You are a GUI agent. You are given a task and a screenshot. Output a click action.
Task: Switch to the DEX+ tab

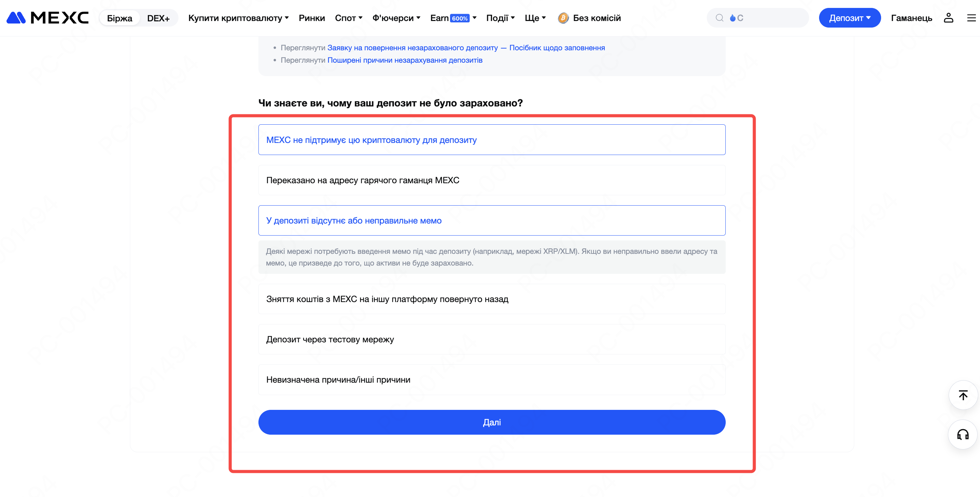[x=158, y=18]
